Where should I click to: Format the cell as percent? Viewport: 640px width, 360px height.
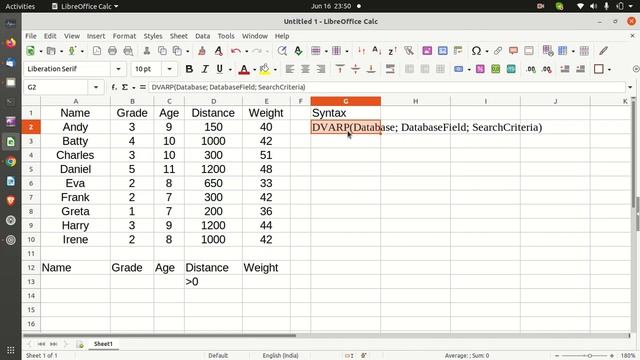480,69
